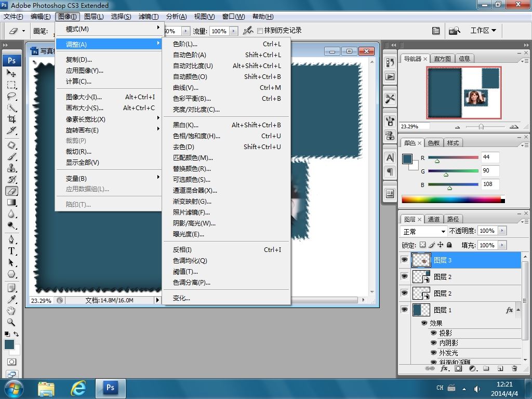Select the Move tool in the toolbox
The image size is (532, 399).
pyautogui.click(x=11, y=73)
